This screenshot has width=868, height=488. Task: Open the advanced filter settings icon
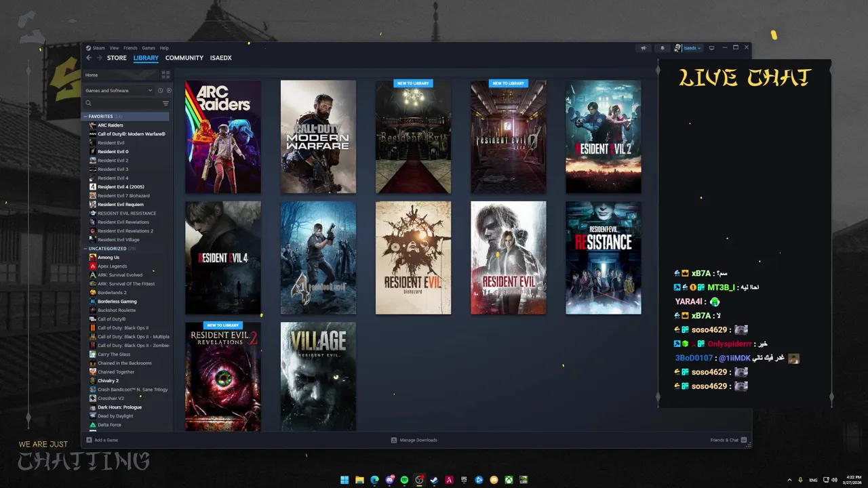pyautogui.click(x=165, y=103)
